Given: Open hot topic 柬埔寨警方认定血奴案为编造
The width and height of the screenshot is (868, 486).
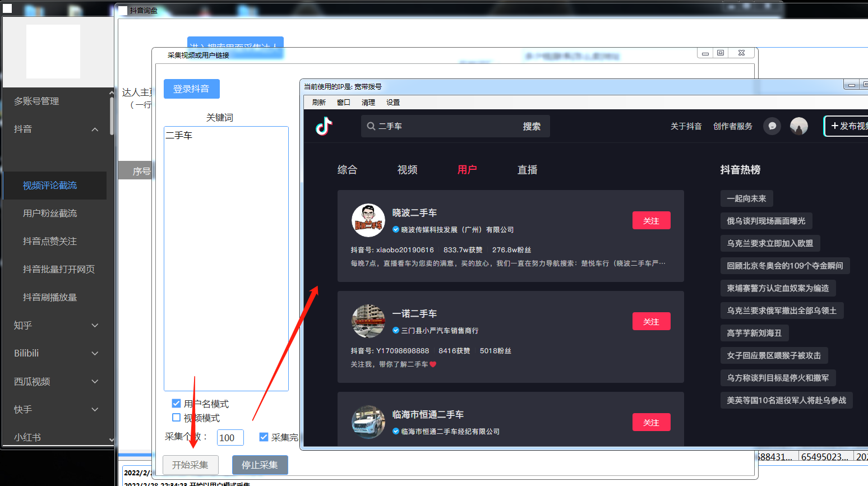Looking at the screenshot, I should [778, 288].
